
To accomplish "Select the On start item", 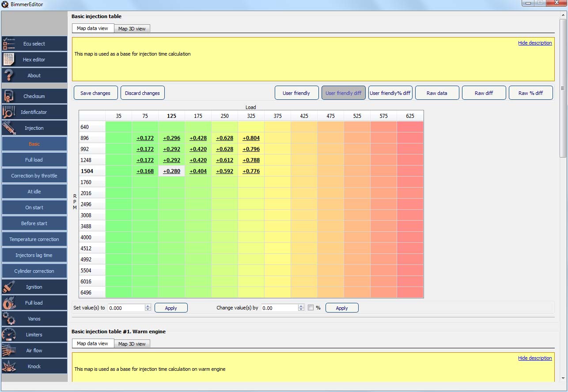I will (34, 207).
